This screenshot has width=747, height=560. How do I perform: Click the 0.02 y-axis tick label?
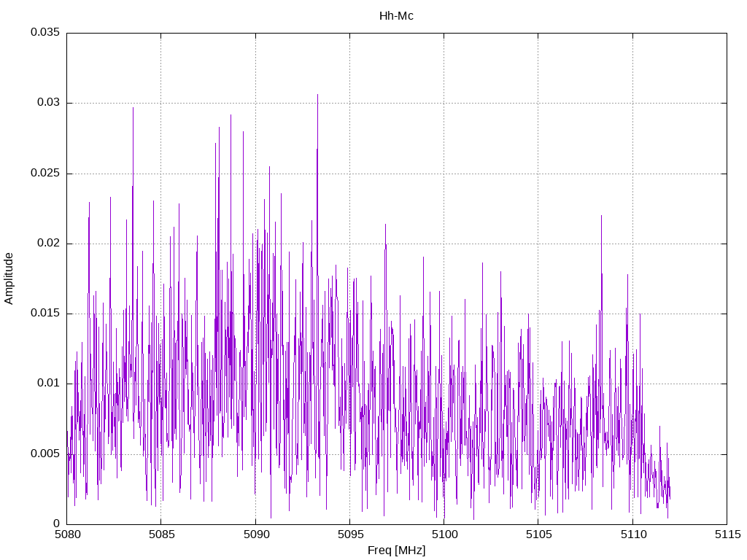(49, 243)
